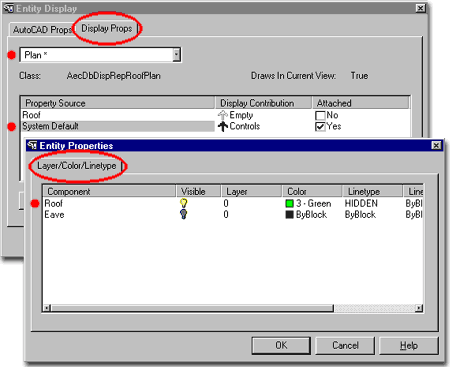Open the Plan display representation dropdown

[177, 55]
